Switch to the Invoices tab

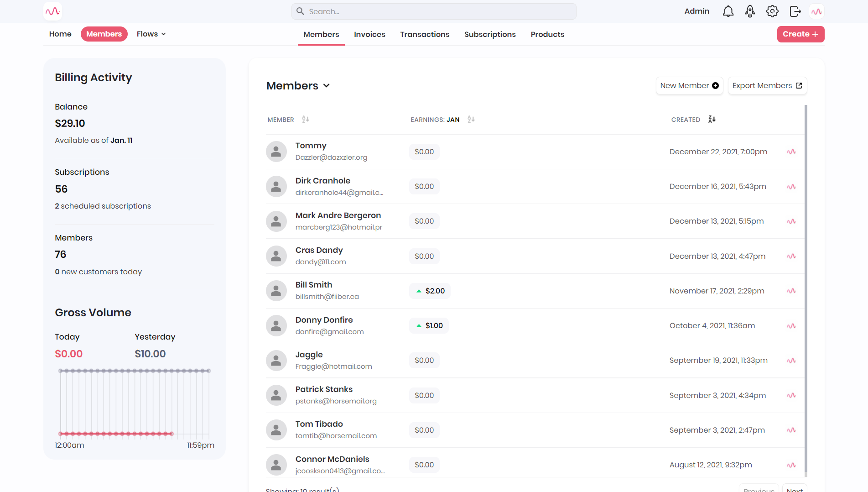(x=369, y=35)
